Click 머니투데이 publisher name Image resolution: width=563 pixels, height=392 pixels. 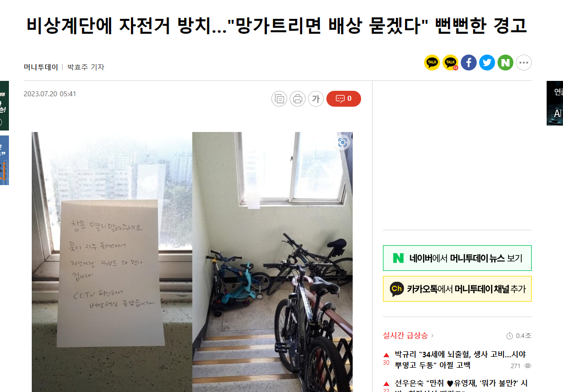[x=41, y=67]
